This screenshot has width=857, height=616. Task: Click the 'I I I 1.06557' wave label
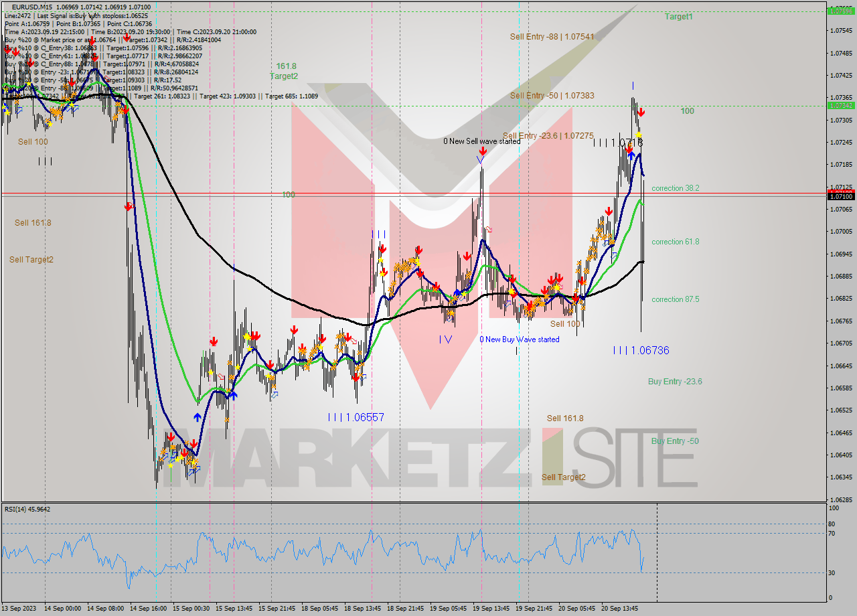[356, 417]
